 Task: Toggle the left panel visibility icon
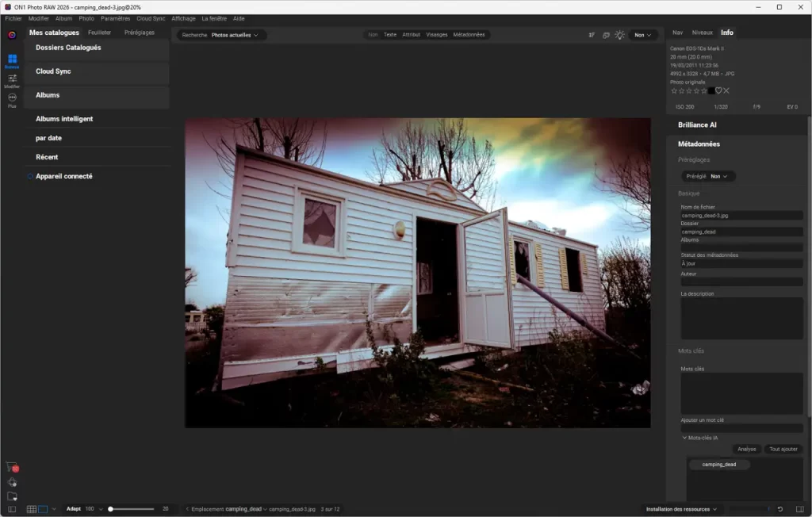pyautogui.click(x=12, y=509)
